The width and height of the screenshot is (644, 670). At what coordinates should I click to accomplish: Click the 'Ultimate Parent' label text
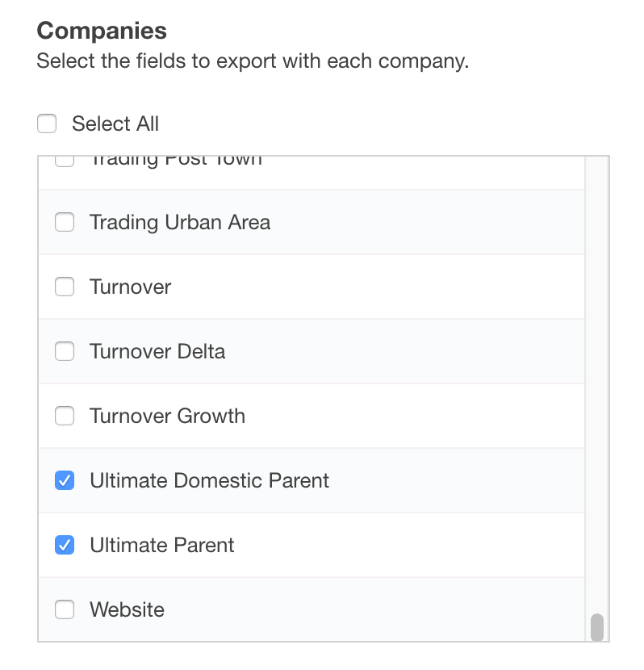click(x=162, y=545)
